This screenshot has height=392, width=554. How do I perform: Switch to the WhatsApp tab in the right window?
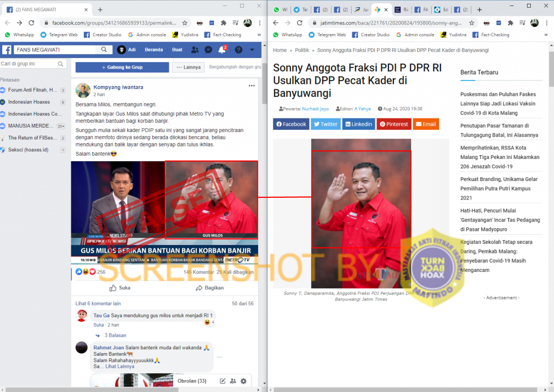coord(281,10)
